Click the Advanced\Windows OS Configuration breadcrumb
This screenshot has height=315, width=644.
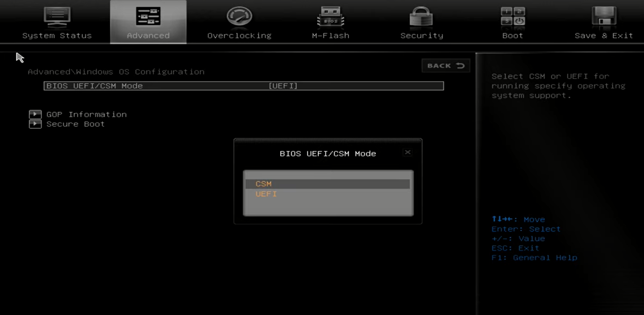116,72
